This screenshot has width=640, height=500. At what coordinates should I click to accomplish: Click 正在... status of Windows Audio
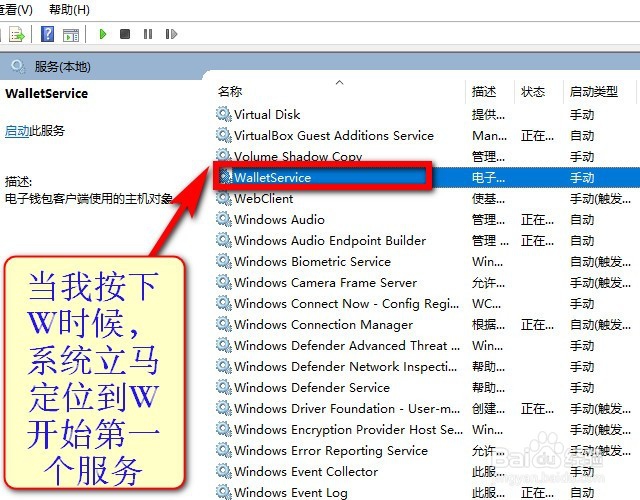pyautogui.click(x=537, y=220)
